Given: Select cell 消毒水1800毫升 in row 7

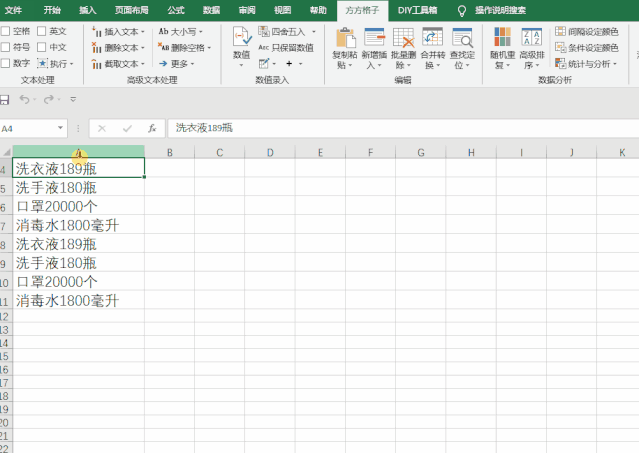Looking at the screenshot, I should tap(79, 225).
